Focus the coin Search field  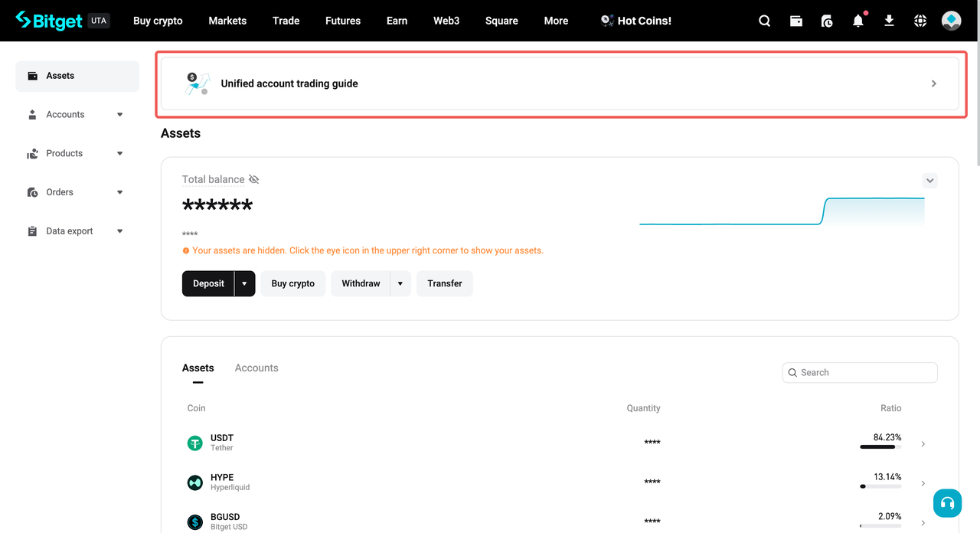tap(860, 372)
